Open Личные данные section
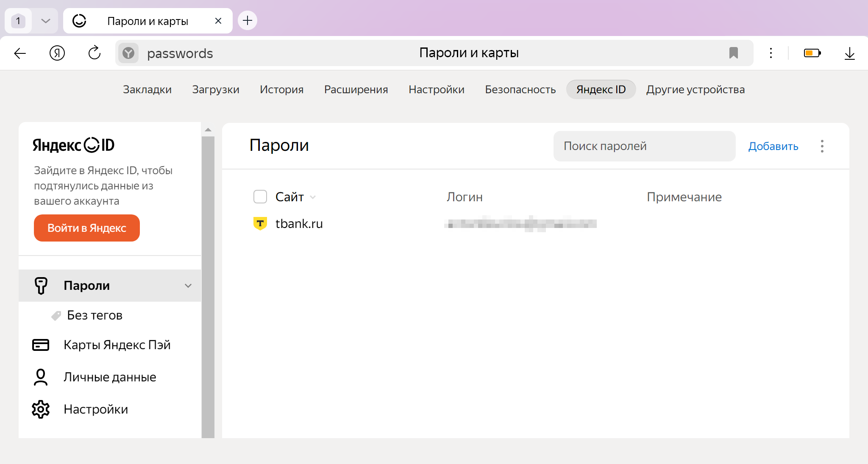The width and height of the screenshot is (868, 464). (110, 377)
